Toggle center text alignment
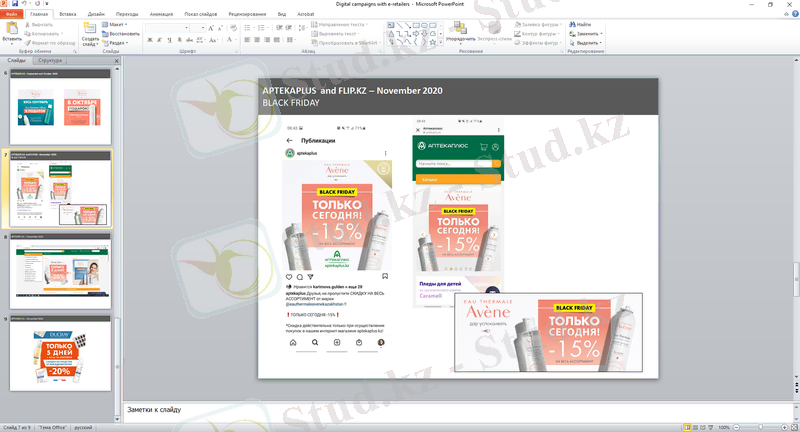Viewport: 800px width, 432px height. 257,40
